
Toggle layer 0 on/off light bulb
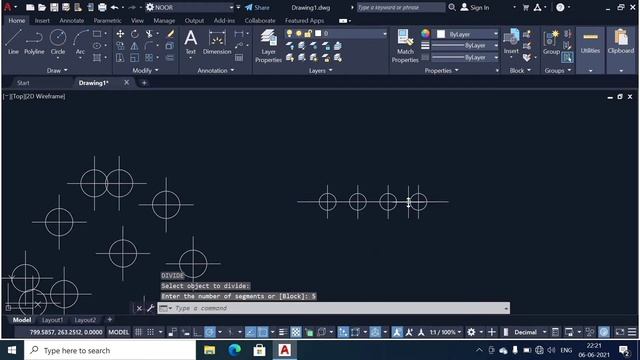289,33
